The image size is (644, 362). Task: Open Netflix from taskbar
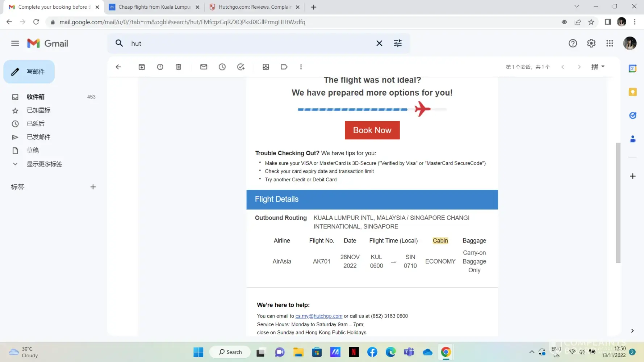pos(354,352)
